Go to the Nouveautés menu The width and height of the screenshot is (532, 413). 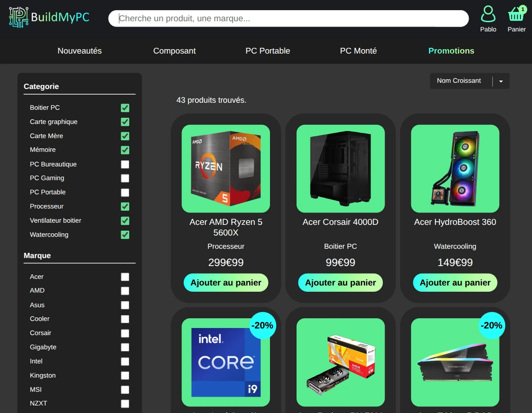80,51
